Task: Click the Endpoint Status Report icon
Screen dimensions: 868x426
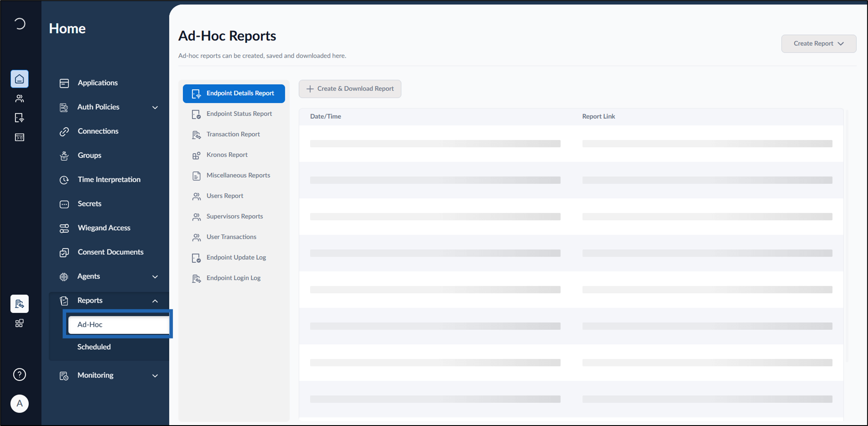Action: [196, 114]
